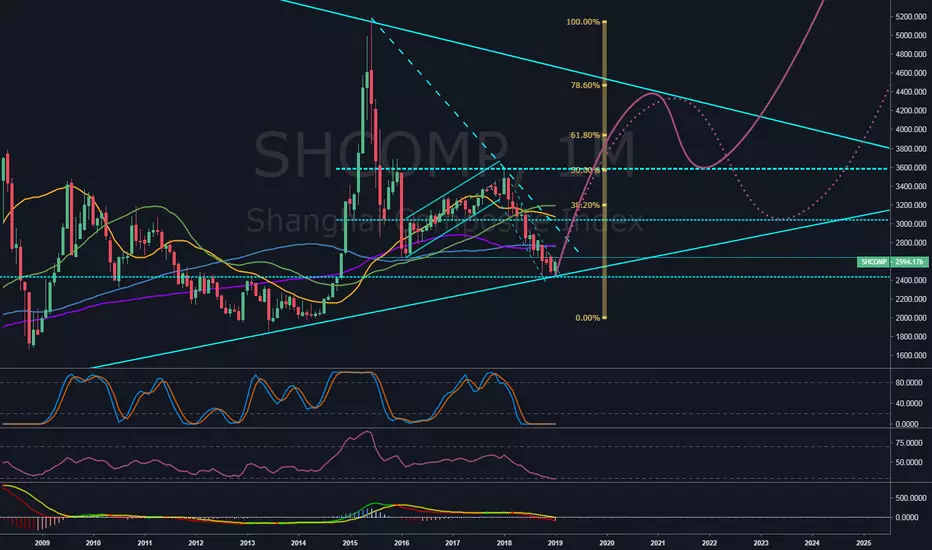Click the 500.0000 MACD scale label
This screenshot has height=550, width=932.
[911, 498]
